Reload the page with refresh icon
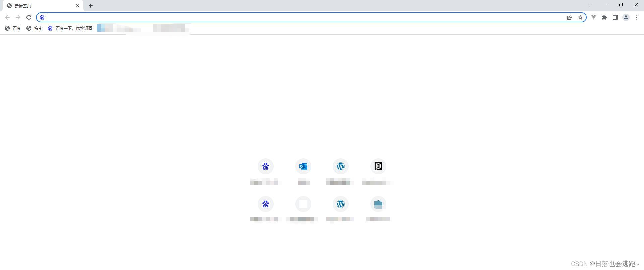 coord(29,17)
